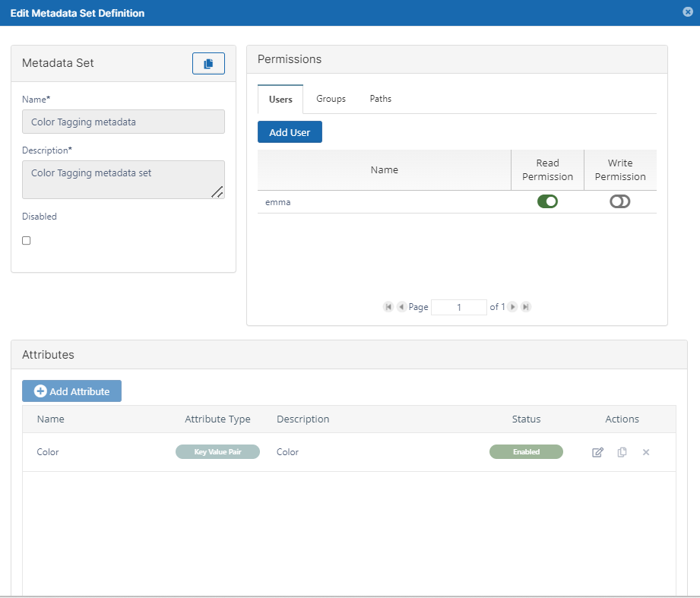Image resolution: width=700 pixels, height=598 pixels.
Task: Go to first page of users
Action: [x=388, y=307]
